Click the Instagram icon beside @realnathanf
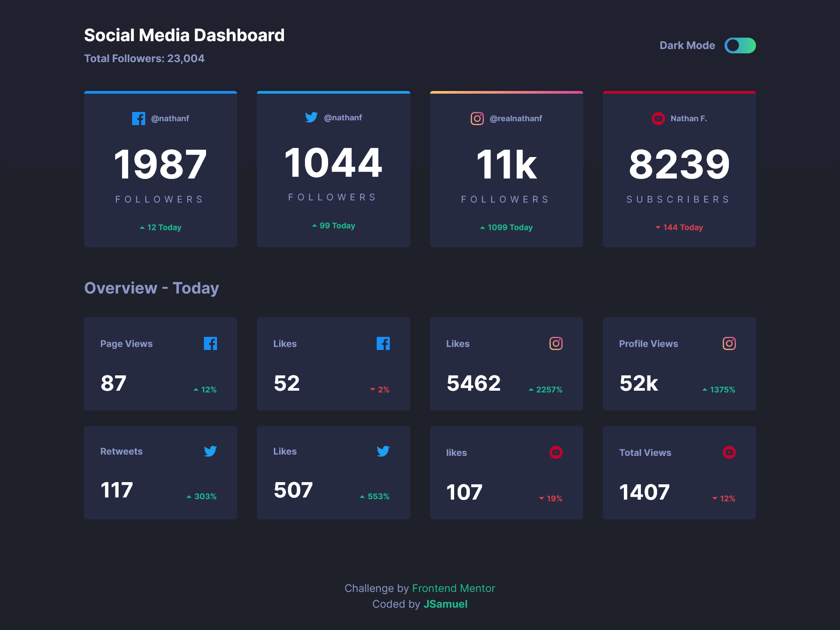This screenshot has height=630, width=840. tap(477, 119)
